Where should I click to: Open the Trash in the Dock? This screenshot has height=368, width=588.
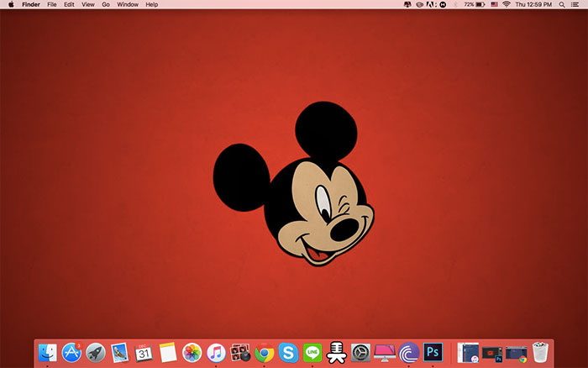tap(540, 352)
